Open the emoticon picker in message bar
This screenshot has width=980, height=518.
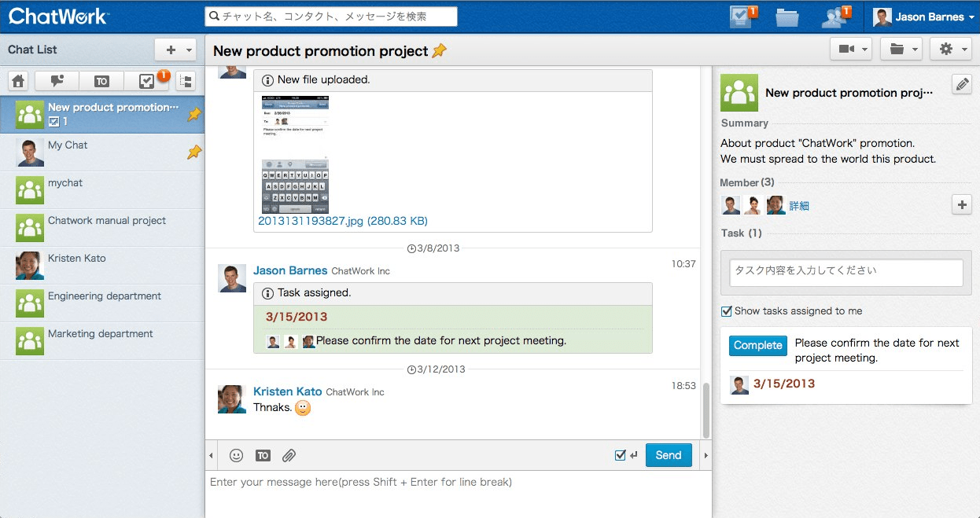pos(235,455)
